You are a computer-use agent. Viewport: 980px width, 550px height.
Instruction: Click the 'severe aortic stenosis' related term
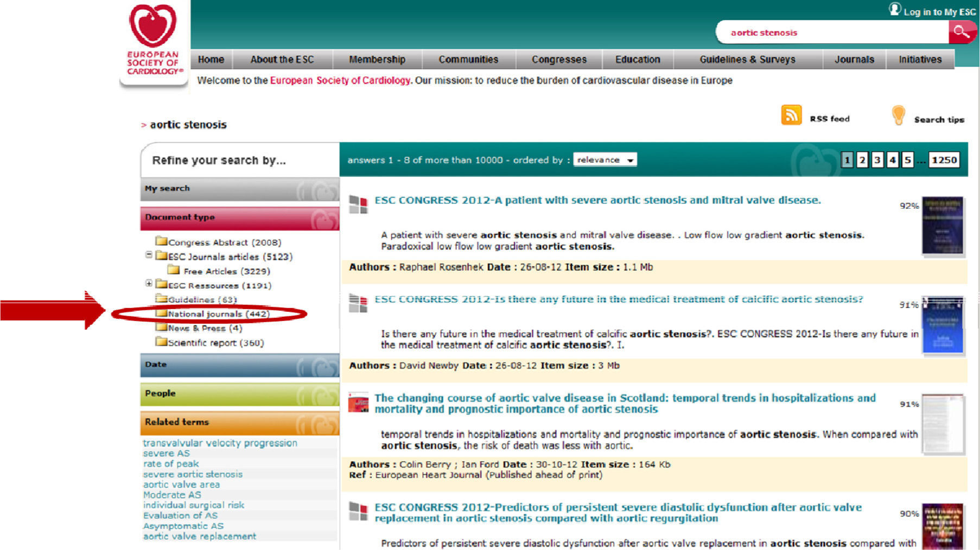tap(193, 474)
